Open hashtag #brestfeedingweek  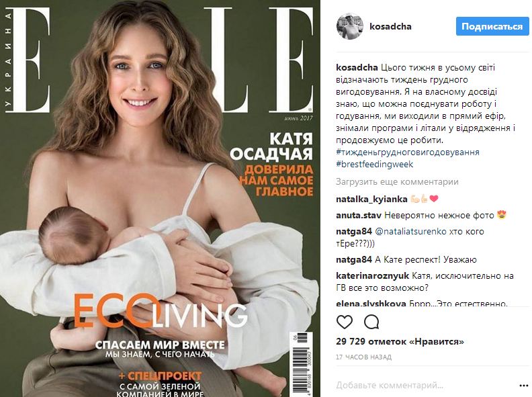[x=375, y=164]
